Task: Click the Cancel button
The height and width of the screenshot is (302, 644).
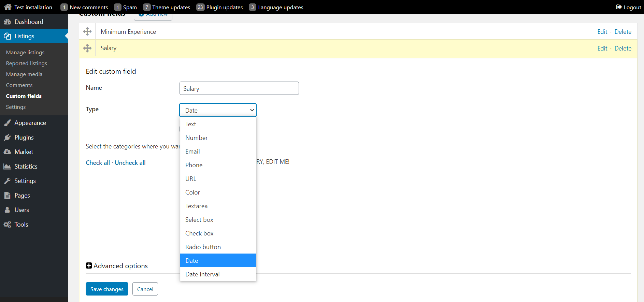Action: click(145, 289)
